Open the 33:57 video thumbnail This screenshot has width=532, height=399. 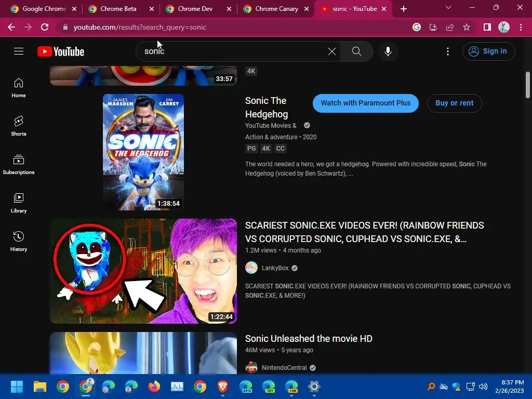[143, 76]
